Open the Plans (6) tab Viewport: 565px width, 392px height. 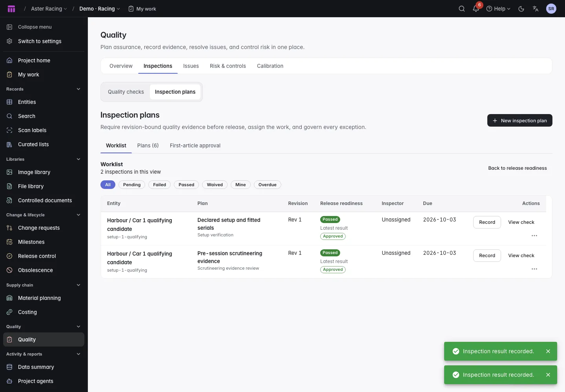click(x=148, y=145)
